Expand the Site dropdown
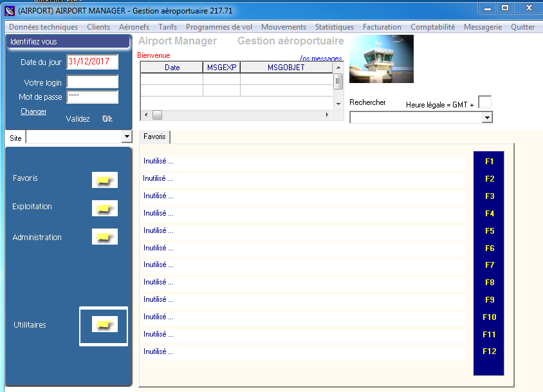The width and height of the screenshot is (543, 392). [126, 137]
